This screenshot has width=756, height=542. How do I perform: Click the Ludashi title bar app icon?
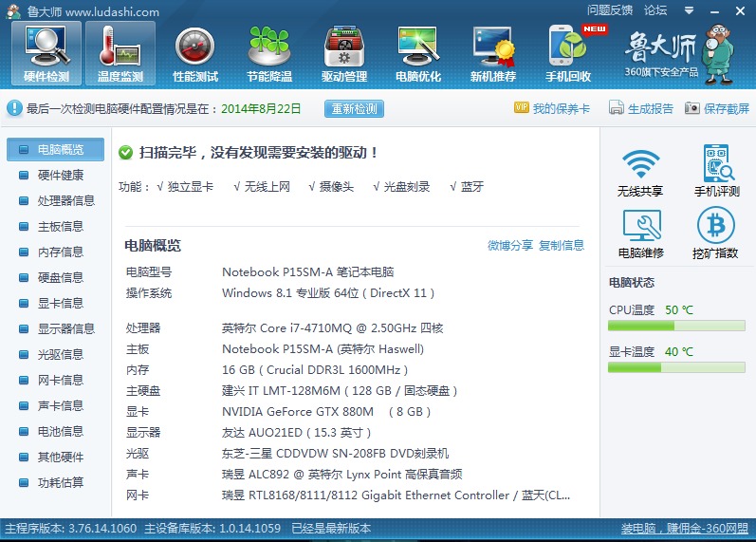pyautogui.click(x=13, y=11)
